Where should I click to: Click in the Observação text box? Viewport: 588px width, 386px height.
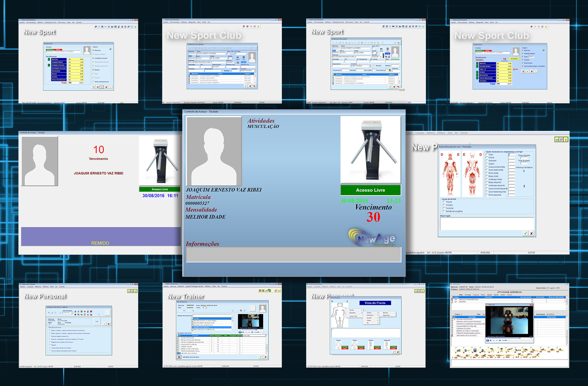tap(487, 224)
